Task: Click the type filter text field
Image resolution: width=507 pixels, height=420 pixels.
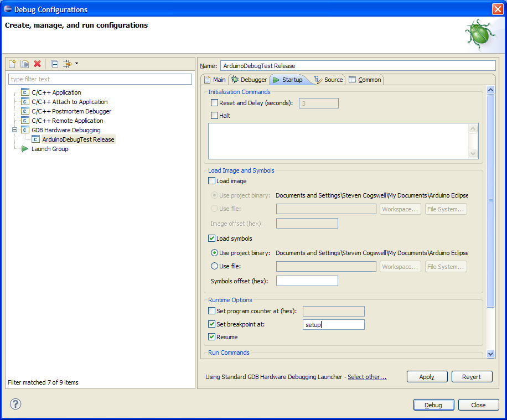Action: (100, 79)
